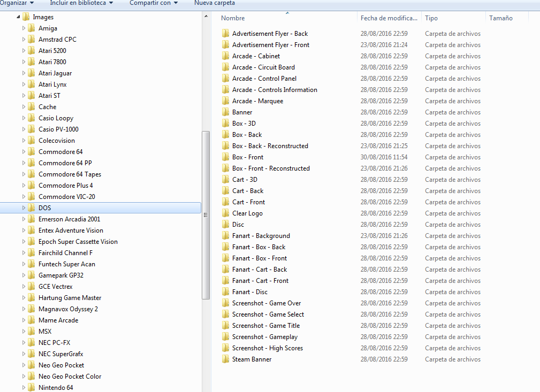Click folder icon of Screenshot - Game Over
540x392 pixels.
point(225,303)
